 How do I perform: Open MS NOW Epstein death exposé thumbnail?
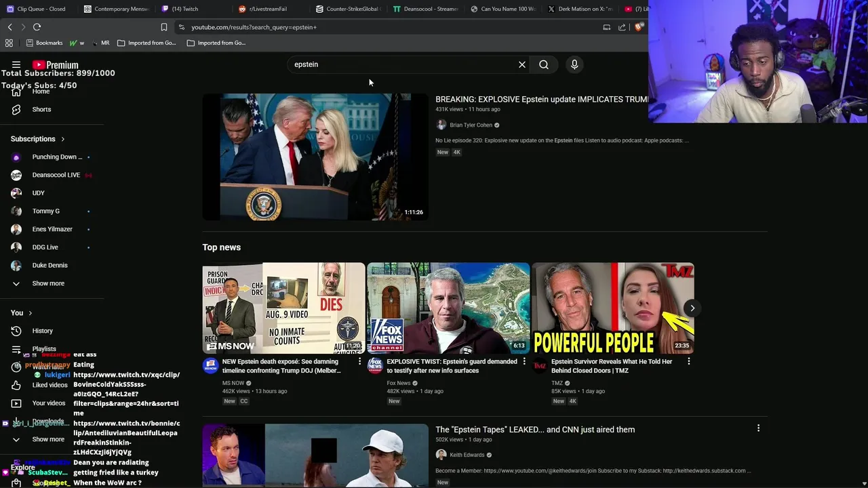[283, 308]
